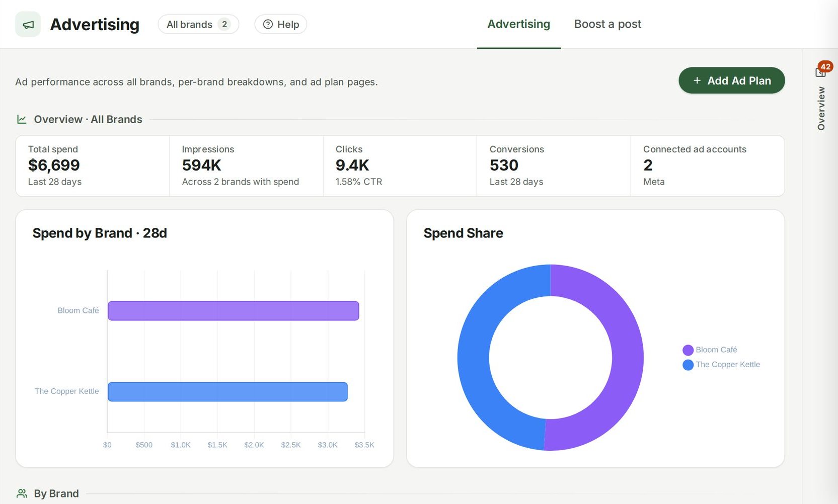Click the megaphone Advertising logo icon
This screenshot has height=504, width=838.
[x=28, y=24]
